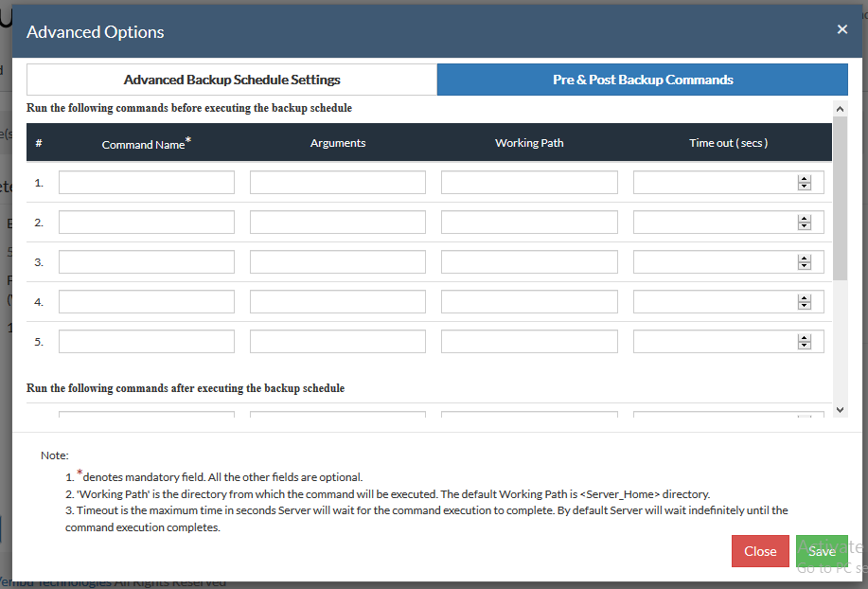Click the 'Note:' label text
This screenshot has width=868, height=589.
[x=54, y=455]
